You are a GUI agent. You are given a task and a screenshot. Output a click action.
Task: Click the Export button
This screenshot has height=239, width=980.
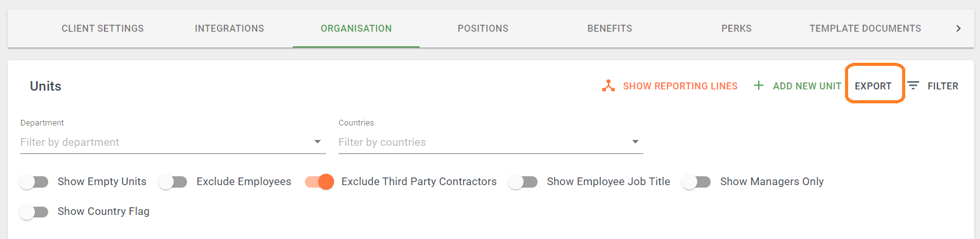click(x=874, y=86)
